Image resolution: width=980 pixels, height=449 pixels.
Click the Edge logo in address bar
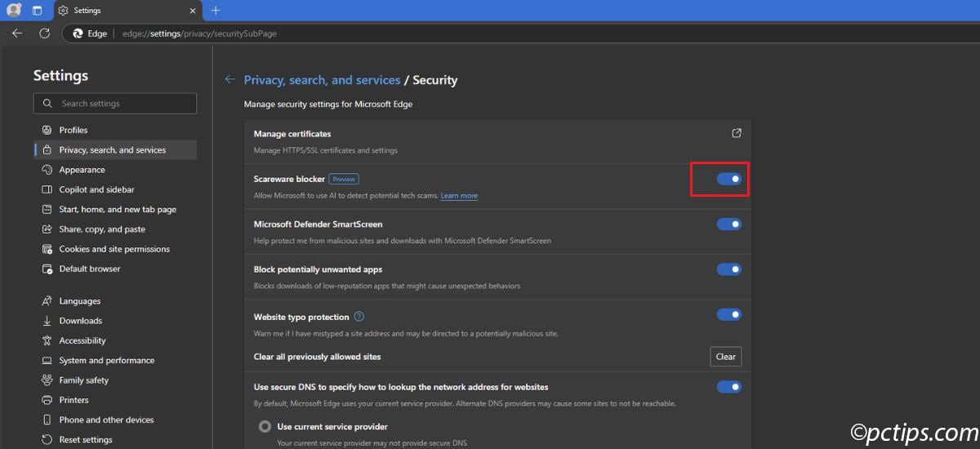click(x=78, y=33)
